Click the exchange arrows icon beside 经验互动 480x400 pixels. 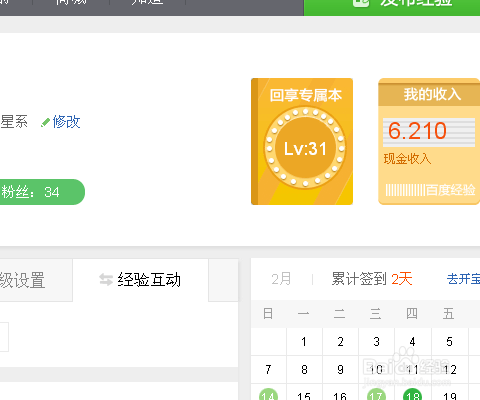click(106, 280)
